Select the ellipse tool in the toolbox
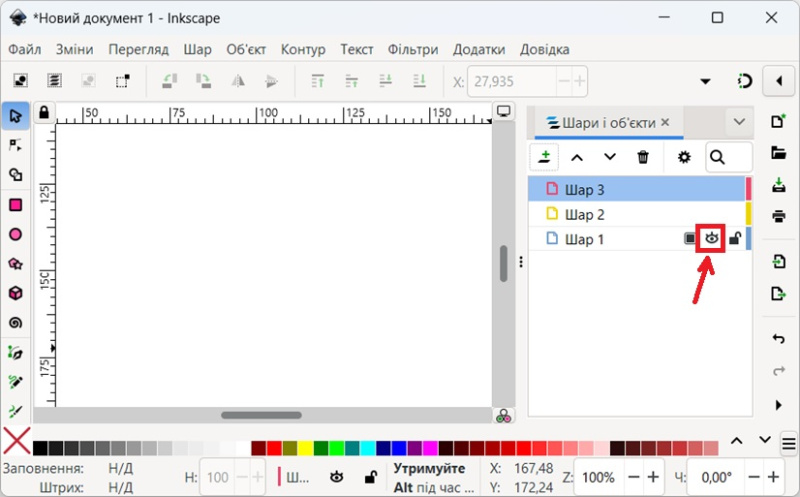Screen dimensions: 800x497 pyautogui.click(x=15, y=234)
